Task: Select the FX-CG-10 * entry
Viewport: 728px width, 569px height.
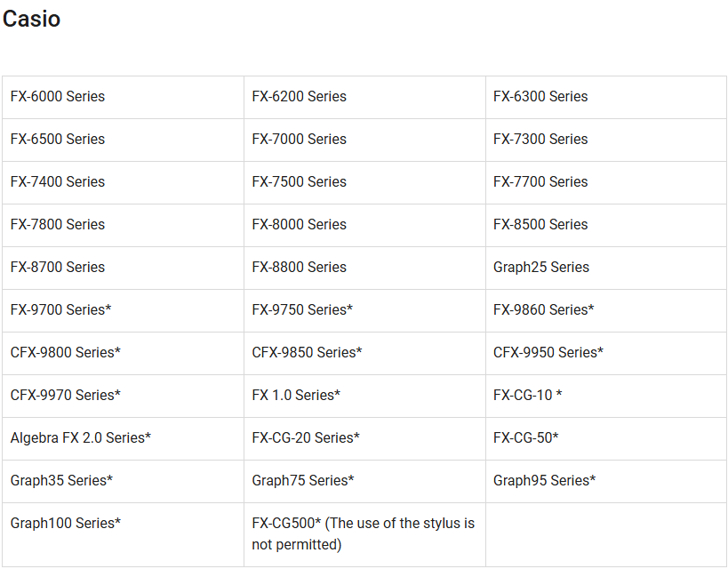Action: pos(527,396)
